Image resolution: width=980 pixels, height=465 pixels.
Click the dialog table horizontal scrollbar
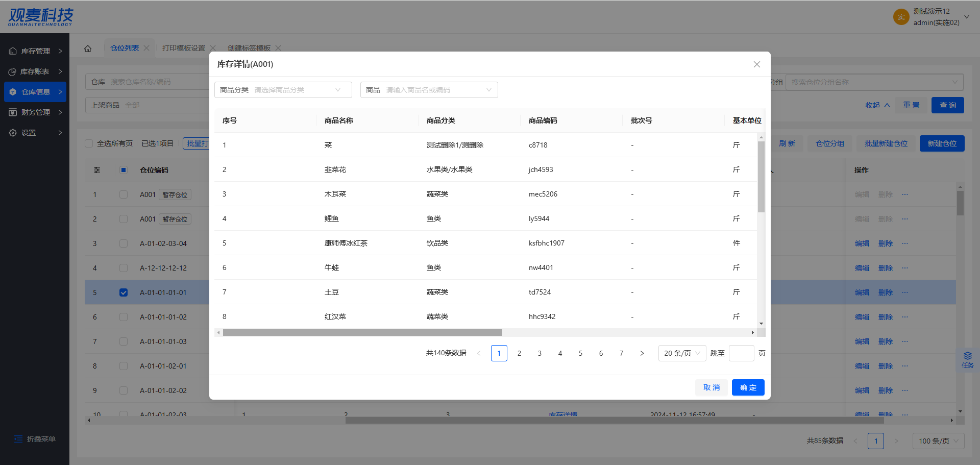tap(362, 333)
